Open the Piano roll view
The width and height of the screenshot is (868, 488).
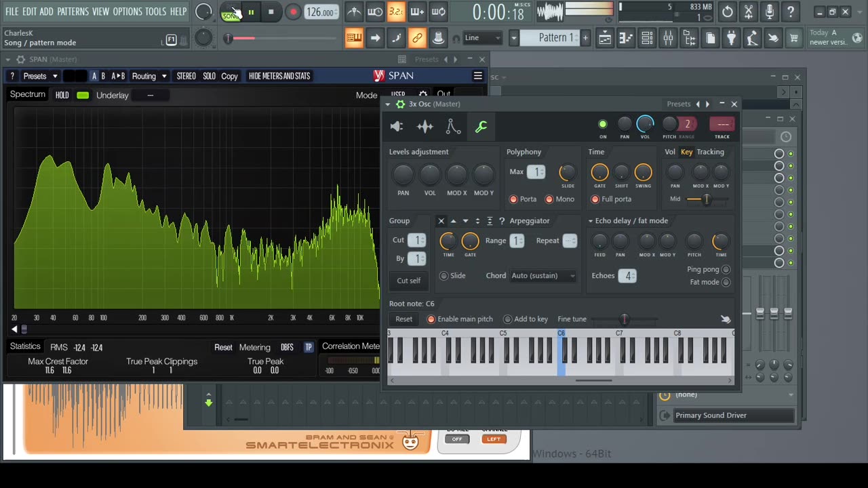tap(626, 38)
